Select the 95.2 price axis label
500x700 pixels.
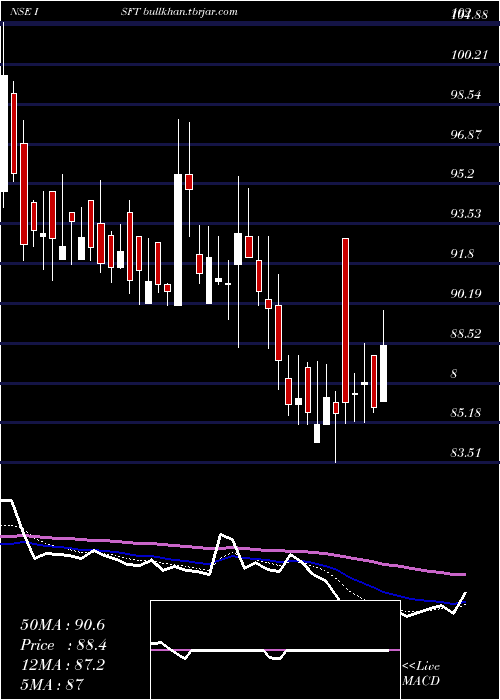click(462, 174)
